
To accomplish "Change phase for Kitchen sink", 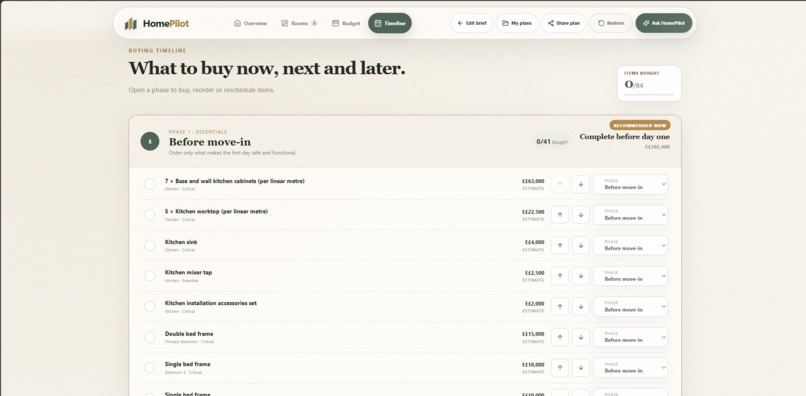I will point(631,245).
